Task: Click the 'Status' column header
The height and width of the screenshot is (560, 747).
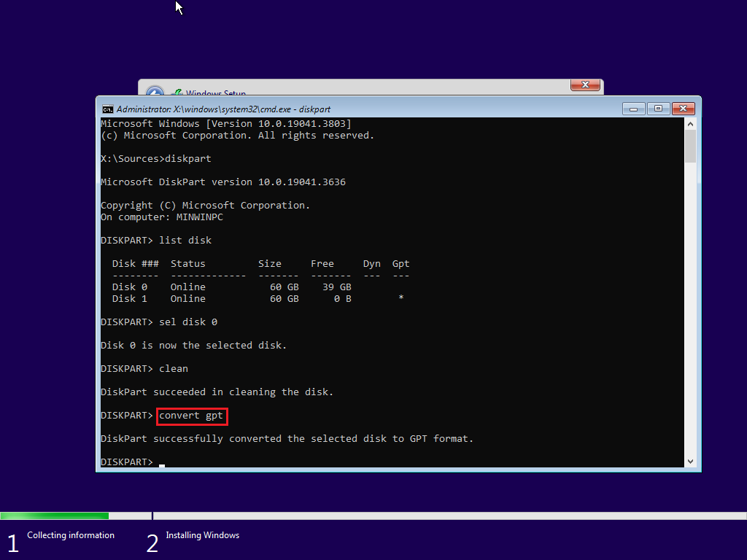Action: [188, 264]
